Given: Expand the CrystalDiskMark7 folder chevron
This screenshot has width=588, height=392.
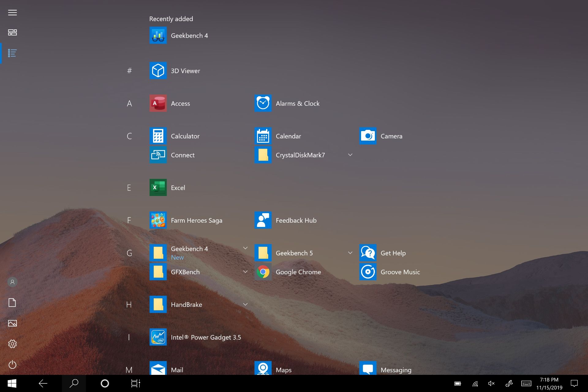Looking at the screenshot, I should pyautogui.click(x=350, y=155).
